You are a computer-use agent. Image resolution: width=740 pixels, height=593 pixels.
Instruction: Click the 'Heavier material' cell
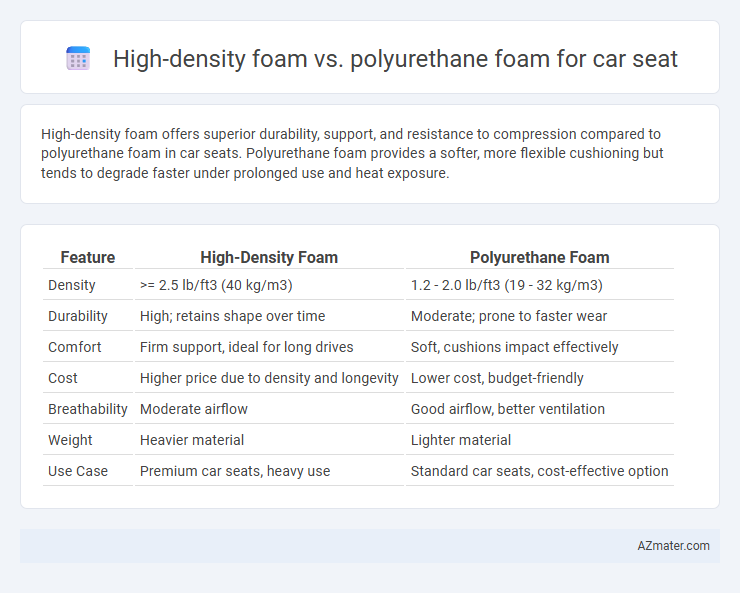(192, 440)
